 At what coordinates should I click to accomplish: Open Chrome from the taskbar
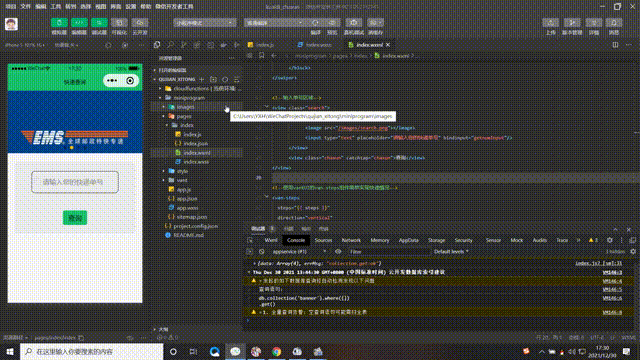[277, 351]
